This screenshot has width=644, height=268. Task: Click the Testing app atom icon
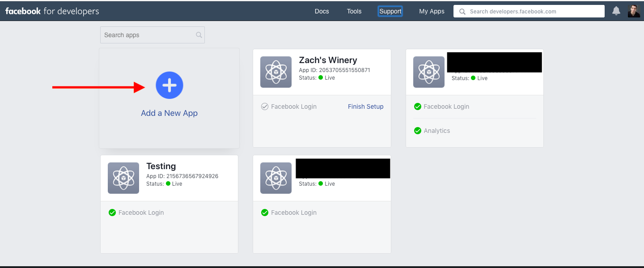point(123,178)
